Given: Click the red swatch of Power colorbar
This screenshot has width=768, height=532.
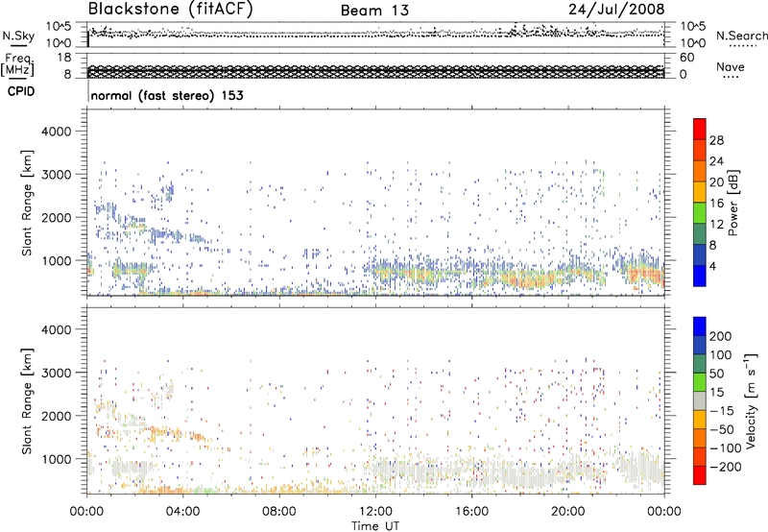Looking at the screenshot, I should coord(700,128).
